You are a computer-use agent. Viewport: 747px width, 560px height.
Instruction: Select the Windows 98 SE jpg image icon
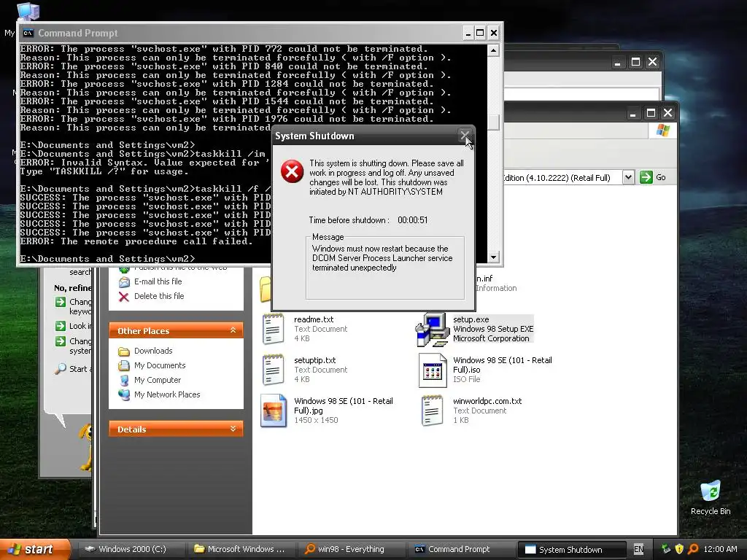coord(274,411)
